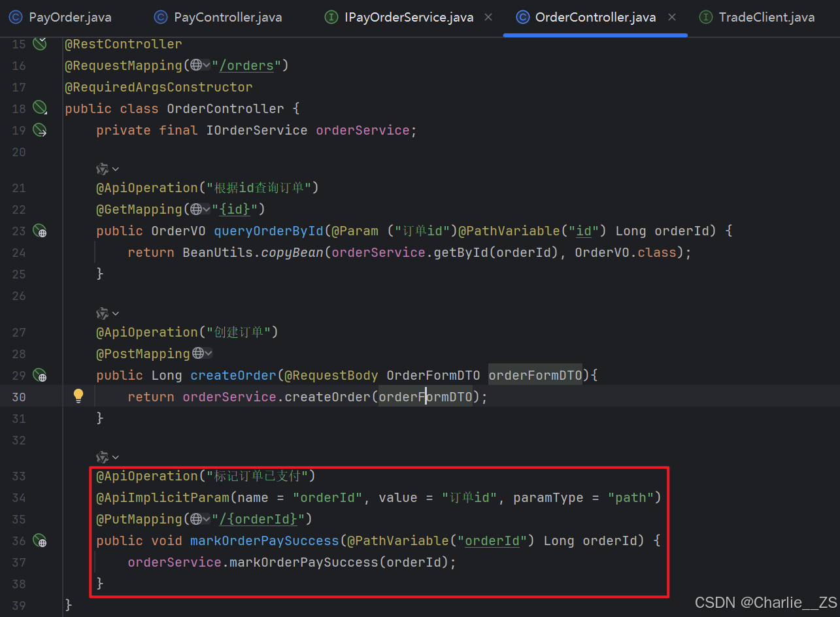The image size is (840, 617).
Task: Click the TradeClient.java interface icon
Action: point(706,18)
